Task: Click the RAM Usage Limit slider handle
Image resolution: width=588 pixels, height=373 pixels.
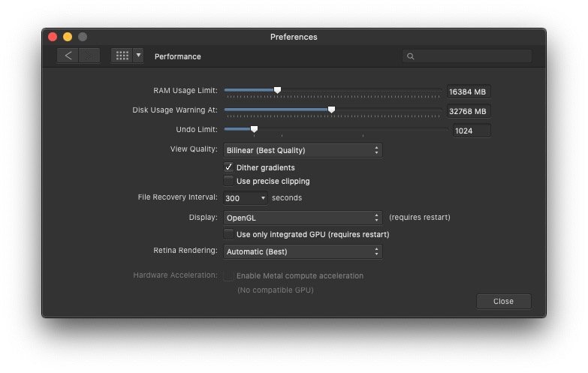Action: (x=277, y=90)
